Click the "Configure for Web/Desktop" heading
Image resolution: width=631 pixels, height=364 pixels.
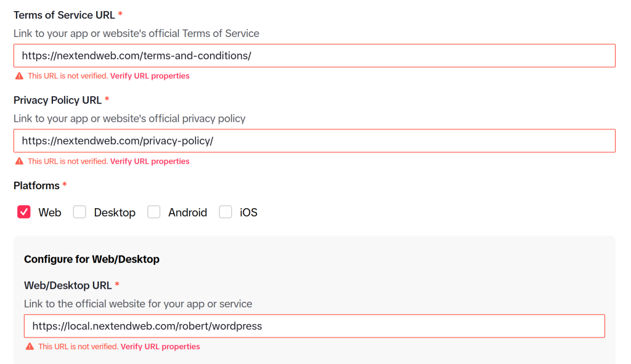coord(92,259)
